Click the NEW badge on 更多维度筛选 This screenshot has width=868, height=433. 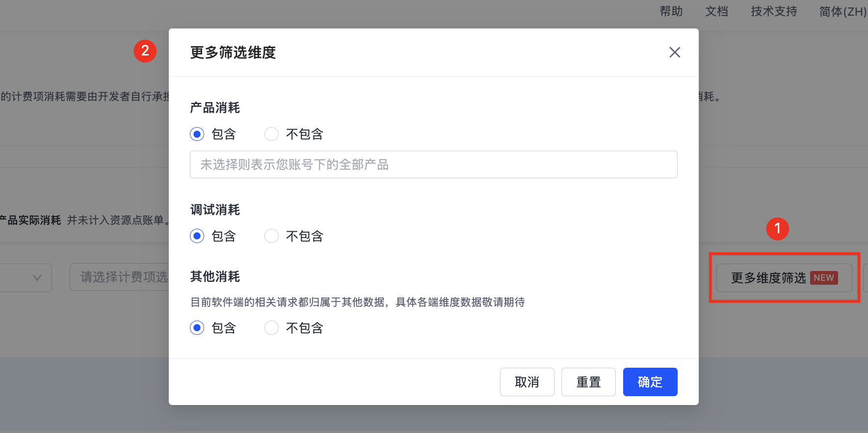[824, 278]
